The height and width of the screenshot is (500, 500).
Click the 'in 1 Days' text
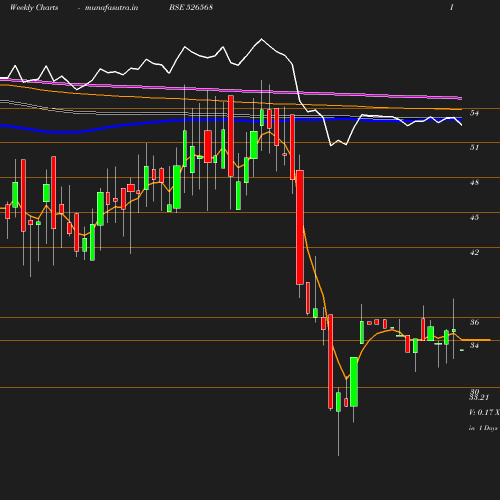click(x=483, y=428)
